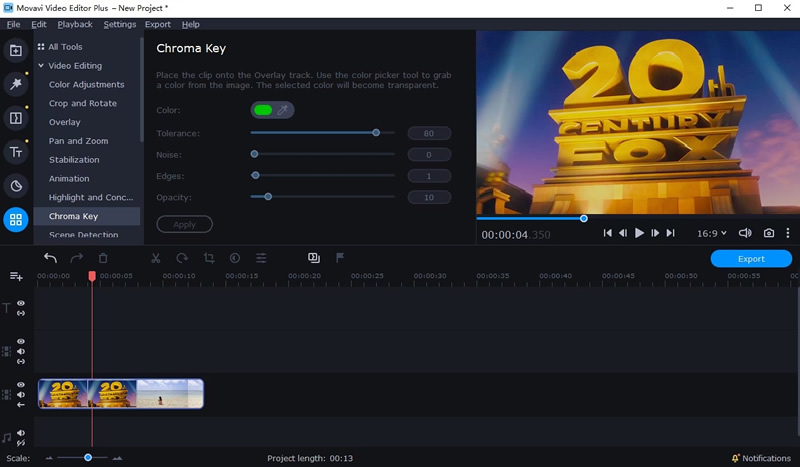Open Color Adjustments from timeline toolbar
The height and width of the screenshot is (467, 800).
click(x=235, y=258)
